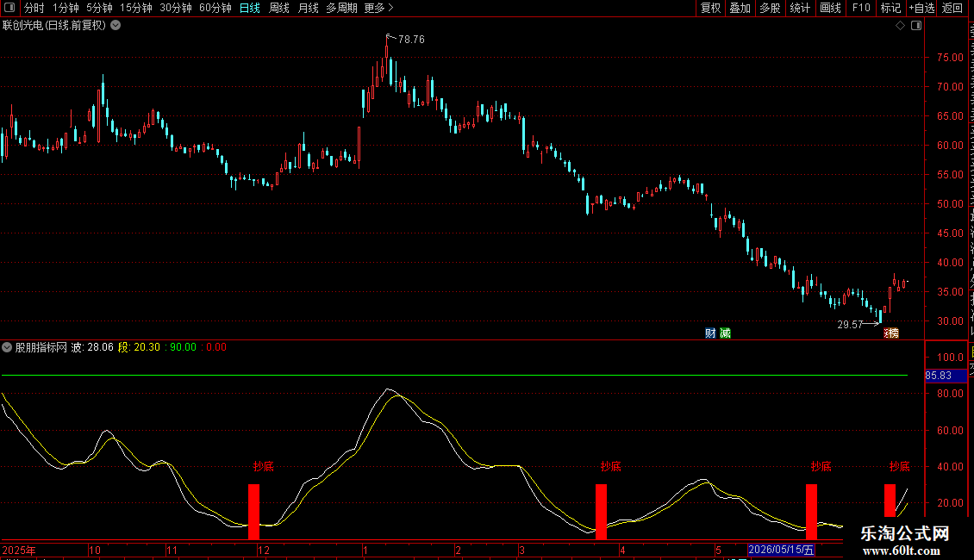Click the panel layout icon beside 分时

coord(9,8)
